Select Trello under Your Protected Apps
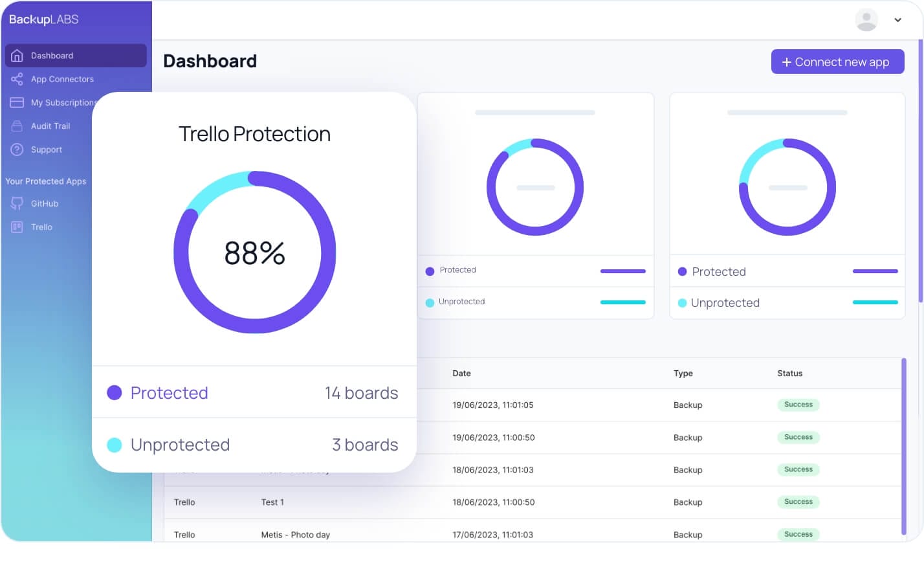 pos(41,227)
